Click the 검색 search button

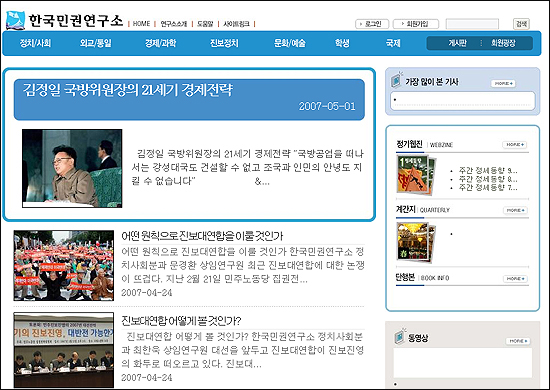521,24
